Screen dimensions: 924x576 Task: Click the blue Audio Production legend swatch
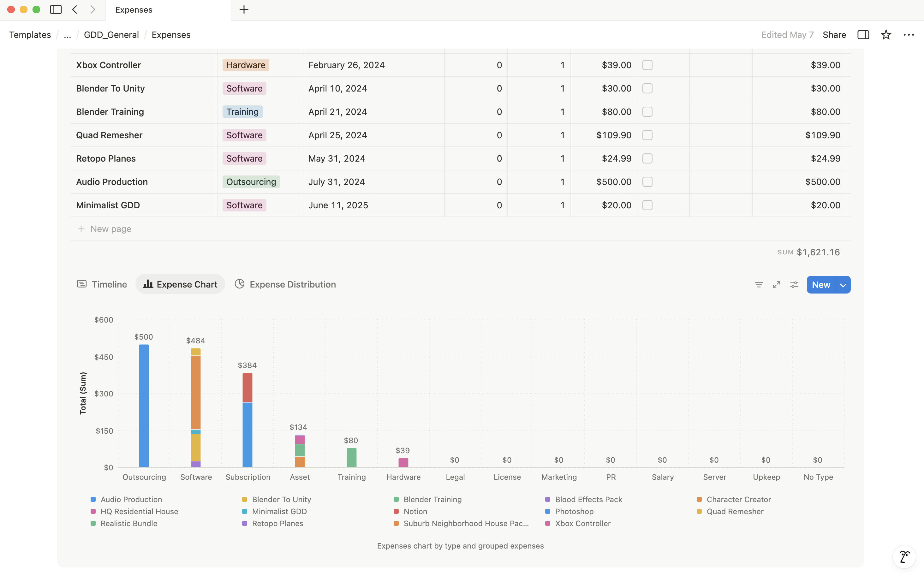pyautogui.click(x=93, y=499)
